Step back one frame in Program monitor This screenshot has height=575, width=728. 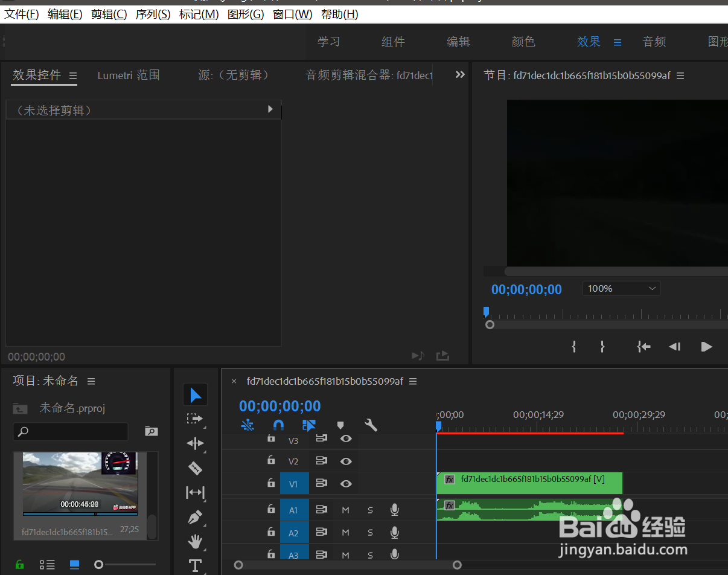click(675, 346)
